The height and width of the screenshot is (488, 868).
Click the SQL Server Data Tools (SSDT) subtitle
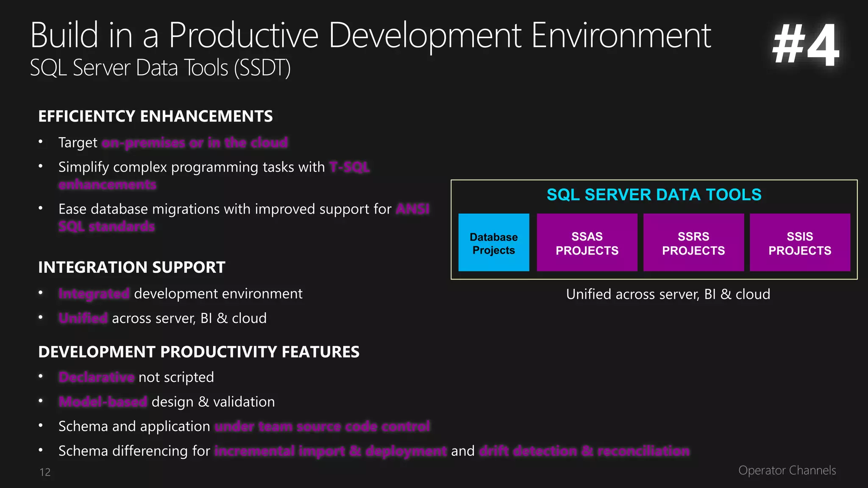coord(160,68)
